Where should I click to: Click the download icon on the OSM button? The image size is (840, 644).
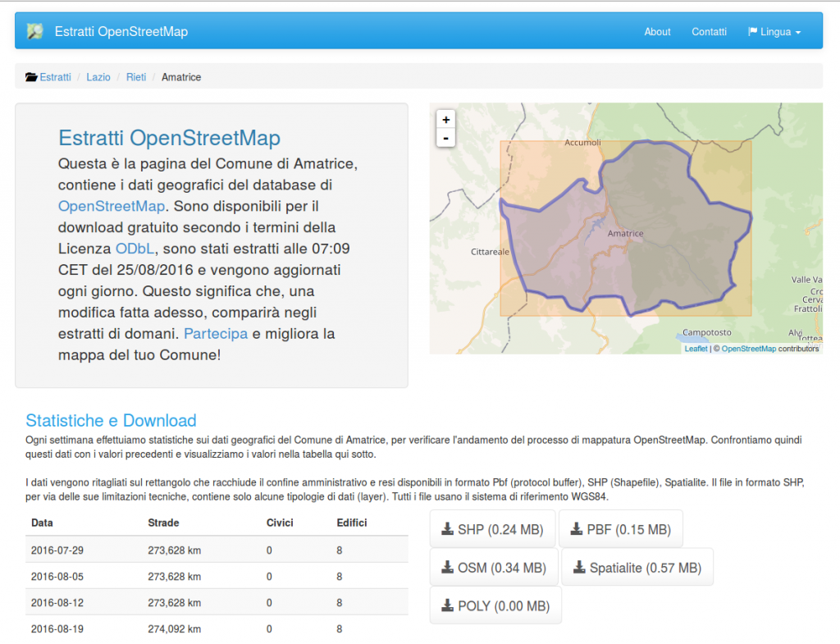[x=449, y=567]
